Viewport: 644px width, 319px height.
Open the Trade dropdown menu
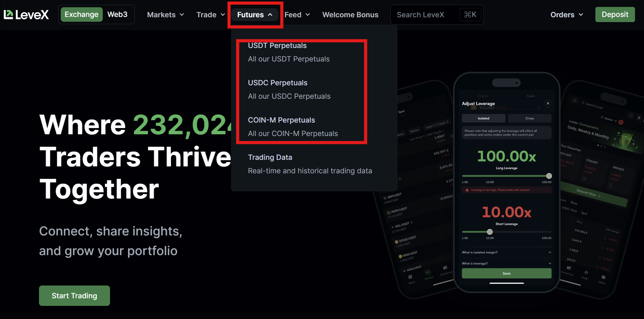[211, 15]
